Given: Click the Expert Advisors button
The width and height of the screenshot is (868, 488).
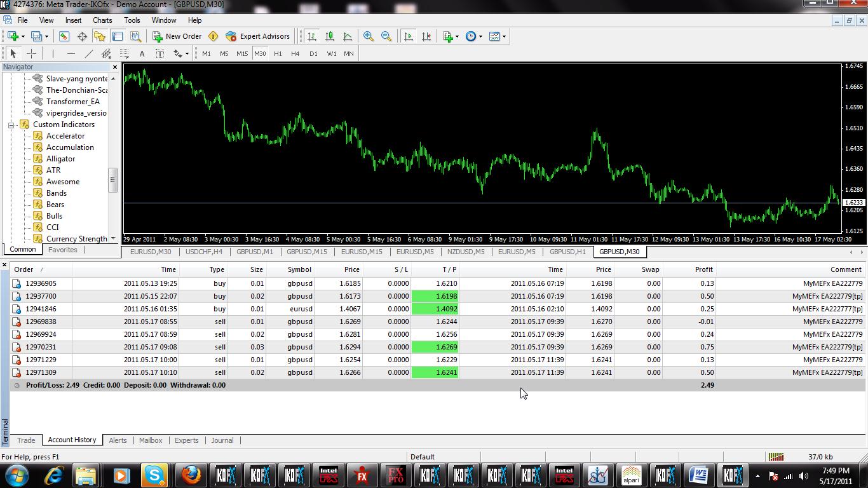Looking at the screenshot, I should (x=257, y=36).
